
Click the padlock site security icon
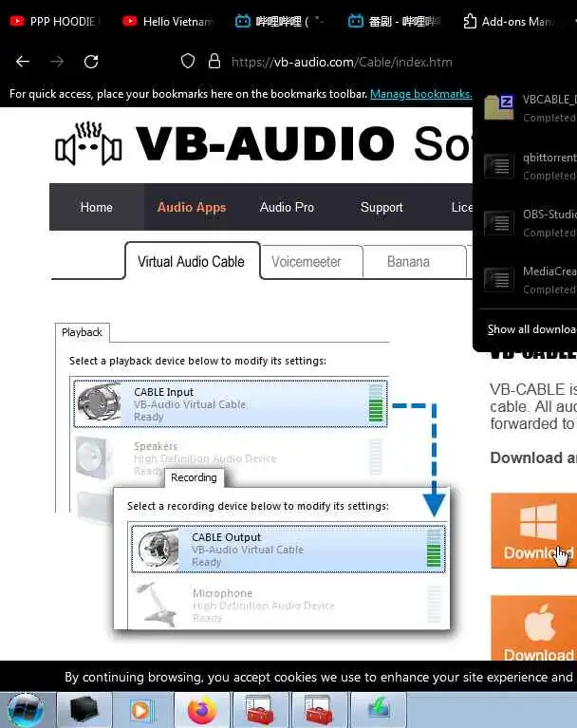click(x=214, y=61)
